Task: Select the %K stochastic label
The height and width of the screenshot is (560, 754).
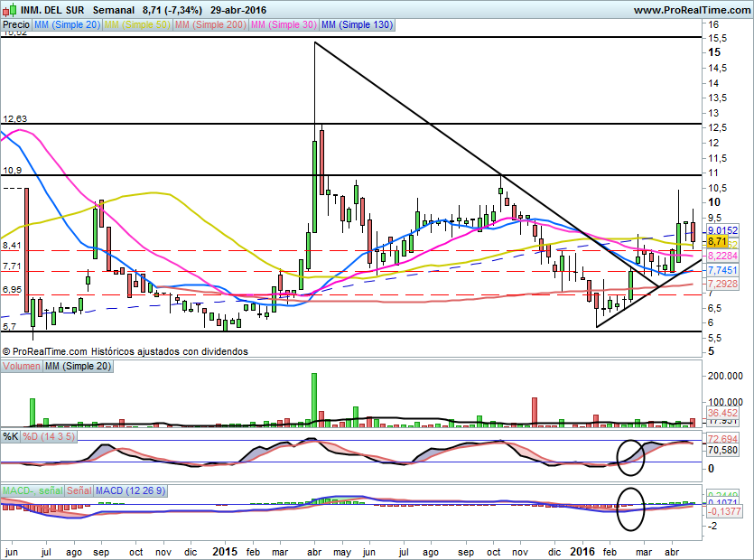Action: click(11, 437)
